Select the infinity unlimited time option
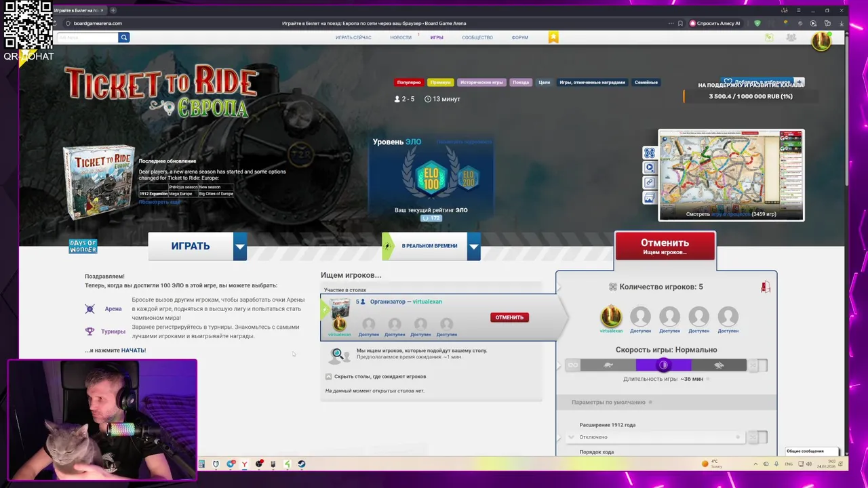The width and height of the screenshot is (868, 488). [x=573, y=365]
